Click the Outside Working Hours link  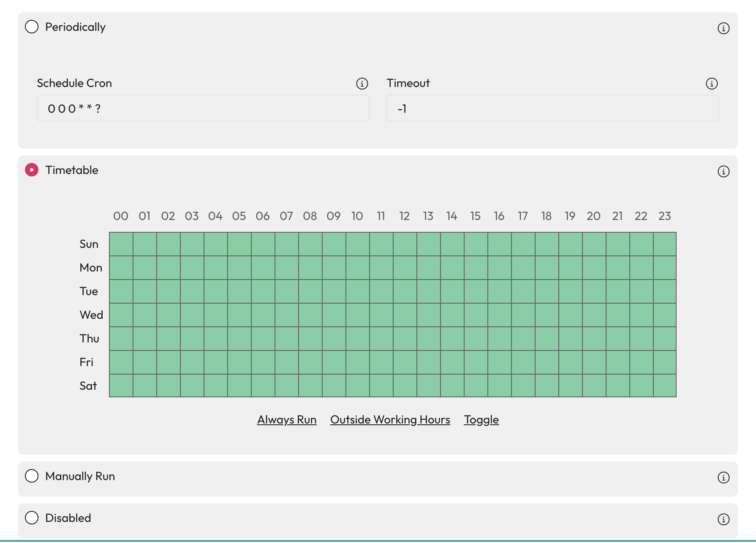coord(390,420)
